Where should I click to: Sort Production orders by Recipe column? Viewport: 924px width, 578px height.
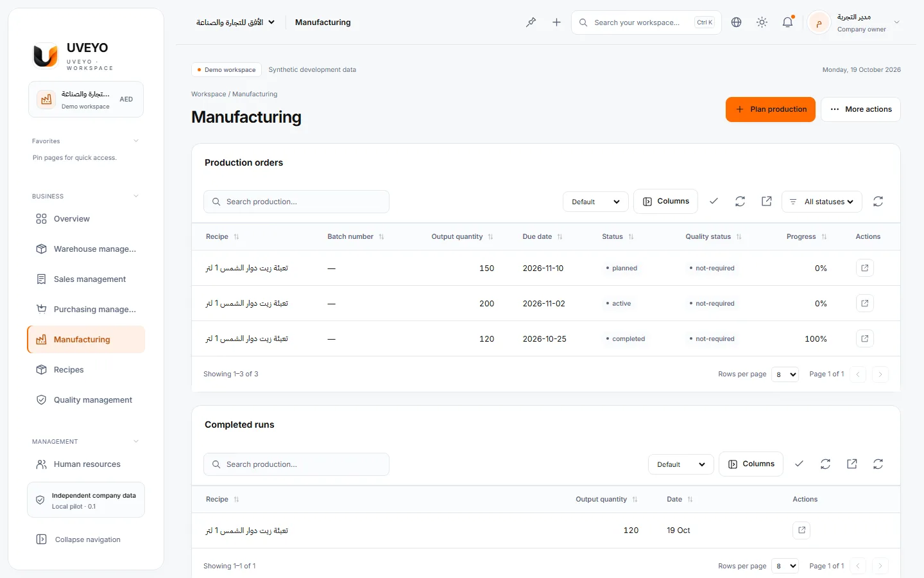222,236
